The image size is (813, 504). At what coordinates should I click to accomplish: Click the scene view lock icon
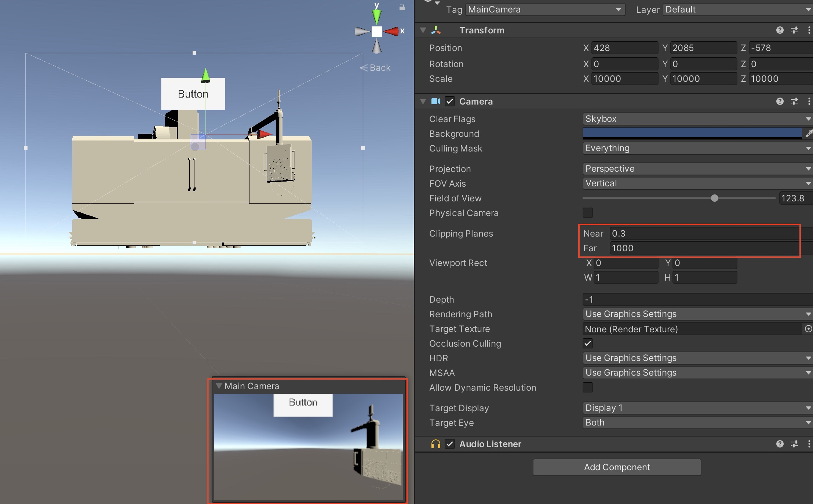(x=402, y=7)
